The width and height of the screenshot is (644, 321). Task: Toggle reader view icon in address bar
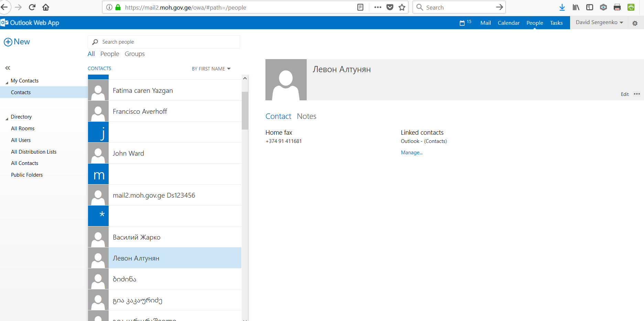coord(360,7)
